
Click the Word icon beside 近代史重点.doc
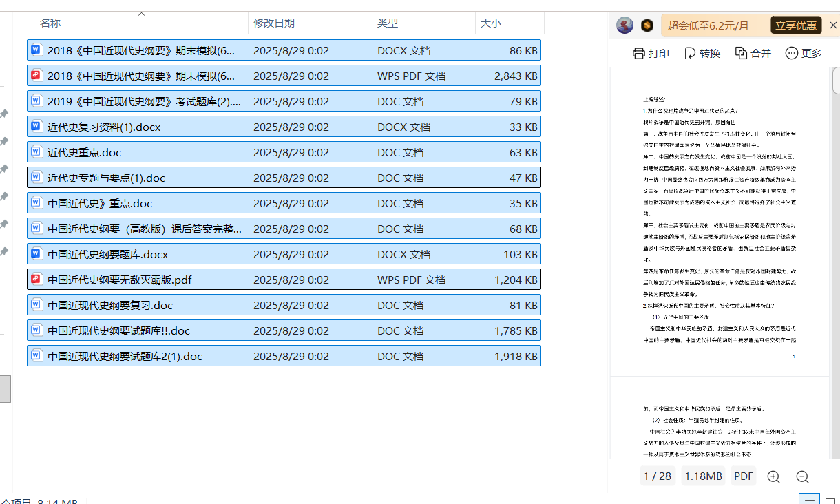pyautogui.click(x=35, y=151)
